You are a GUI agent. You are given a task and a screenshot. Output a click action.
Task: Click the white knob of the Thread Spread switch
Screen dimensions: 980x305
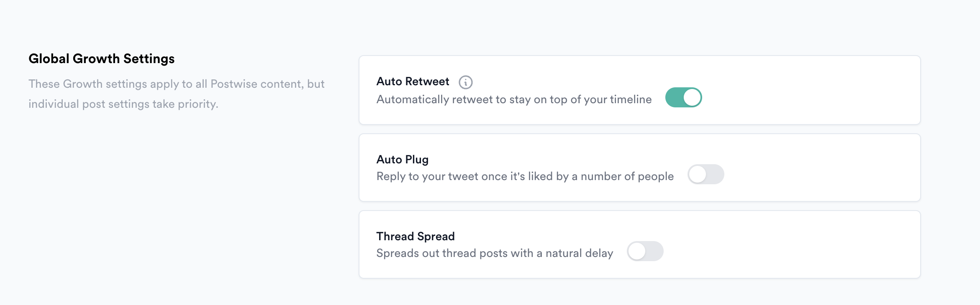637,251
